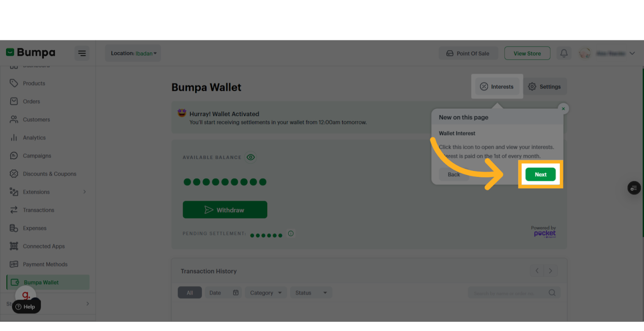Expand the Extensions submenu chevron

point(85,192)
